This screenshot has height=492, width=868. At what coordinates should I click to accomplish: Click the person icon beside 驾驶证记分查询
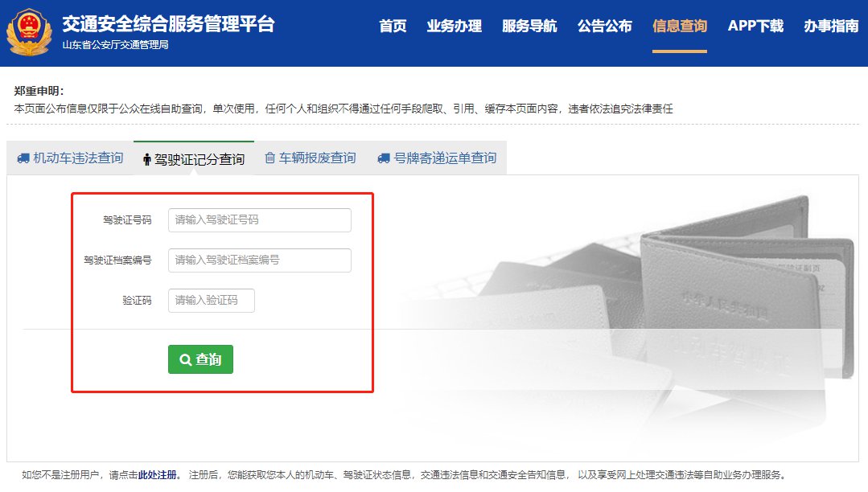pos(146,160)
